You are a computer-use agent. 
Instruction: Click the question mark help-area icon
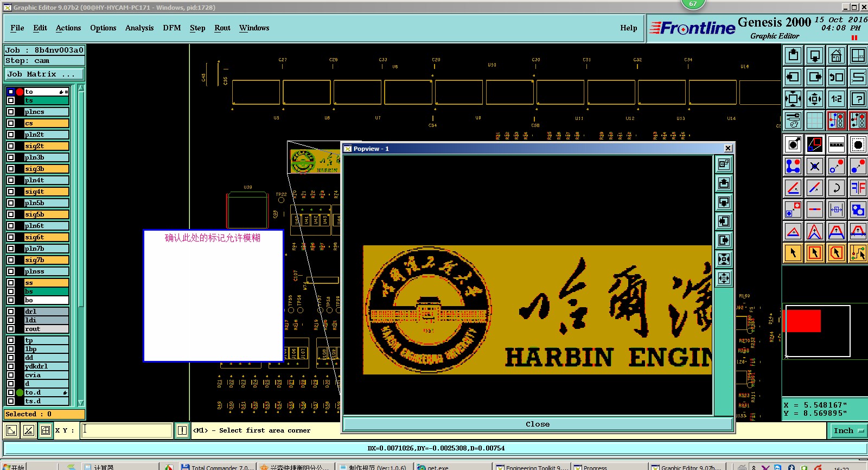[x=858, y=99]
